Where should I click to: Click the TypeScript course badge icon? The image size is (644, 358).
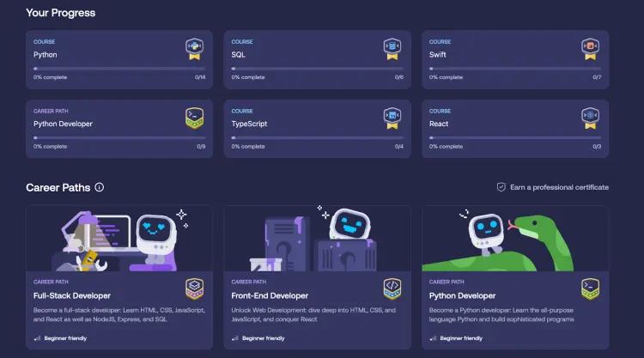pos(392,118)
